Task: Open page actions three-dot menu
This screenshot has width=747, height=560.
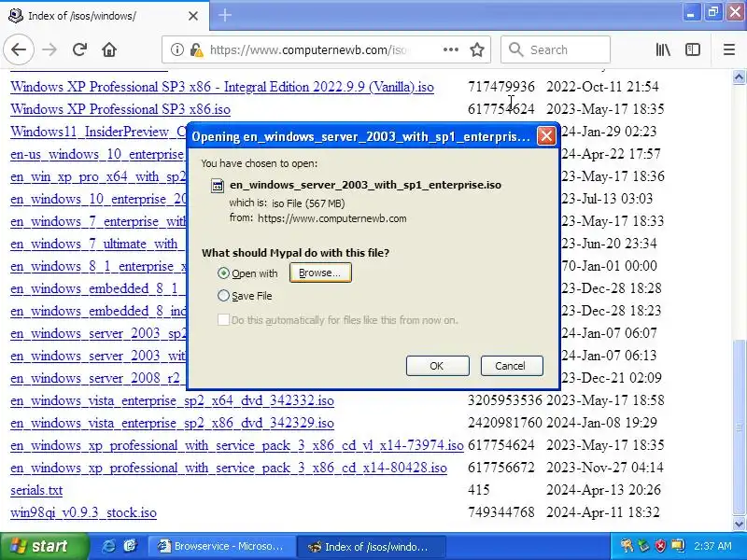Action: (451, 49)
